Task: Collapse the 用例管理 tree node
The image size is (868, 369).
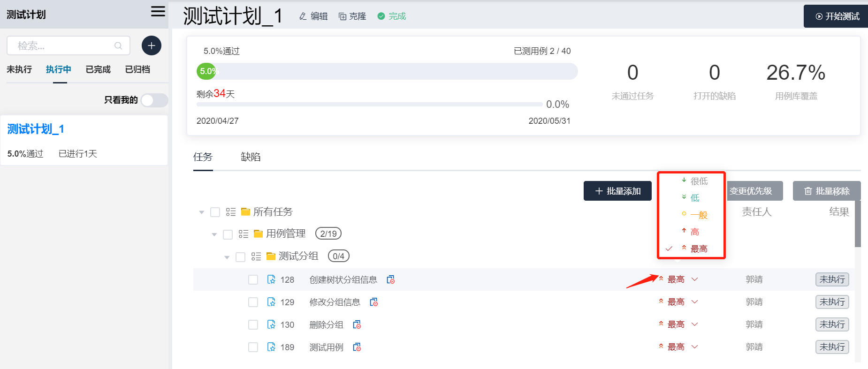Action: pos(214,234)
